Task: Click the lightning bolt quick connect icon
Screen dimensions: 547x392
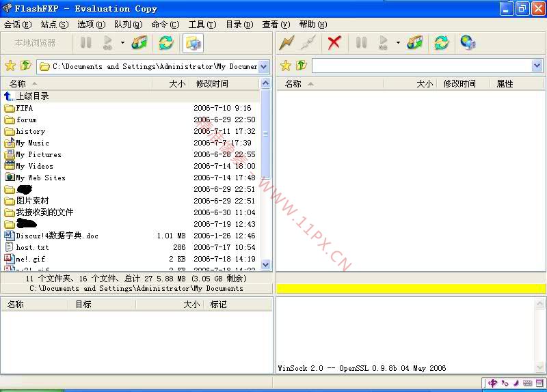Action: 286,42
